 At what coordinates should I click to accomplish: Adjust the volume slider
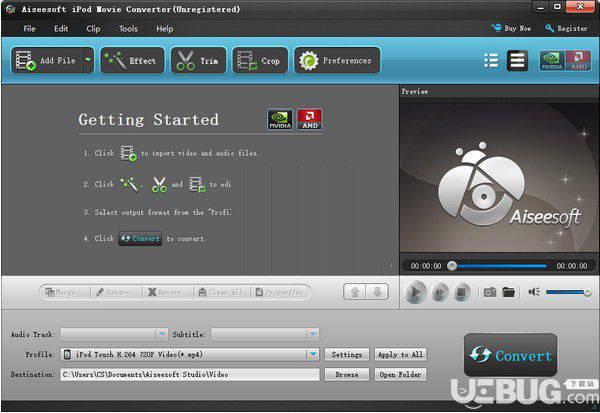point(569,292)
